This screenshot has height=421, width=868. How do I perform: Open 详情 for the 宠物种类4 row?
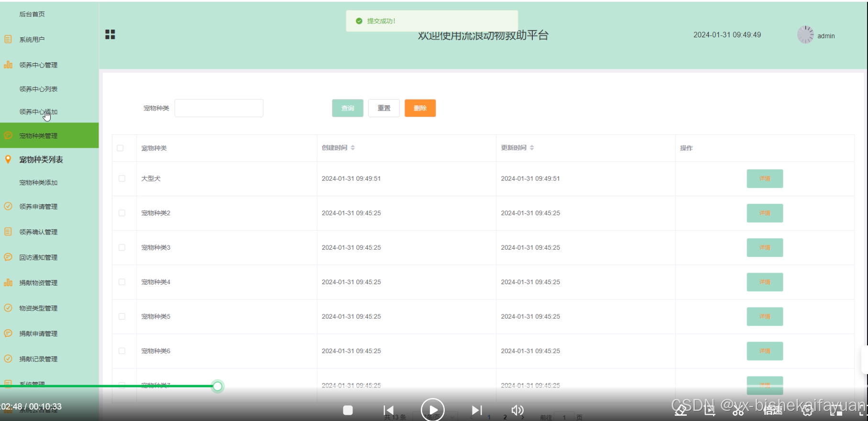coord(765,282)
